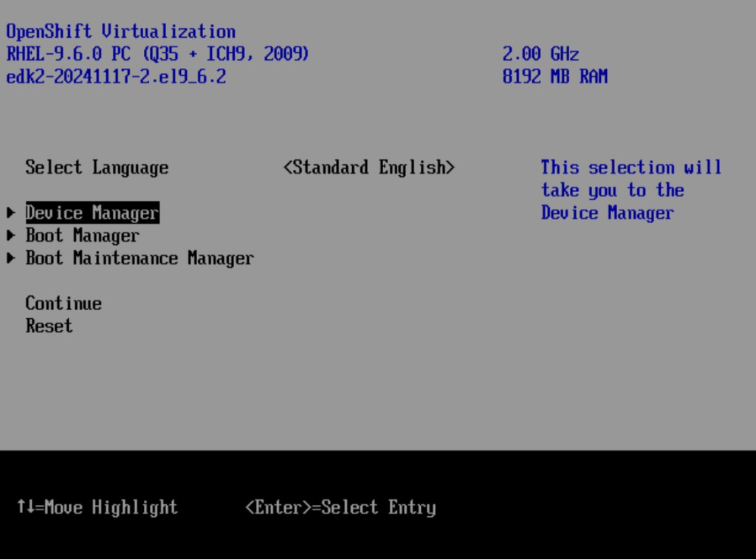Click arrow beside Boot Maintenance Manager
756x559 pixels.
pyautogui.click(x=11, y=258)
